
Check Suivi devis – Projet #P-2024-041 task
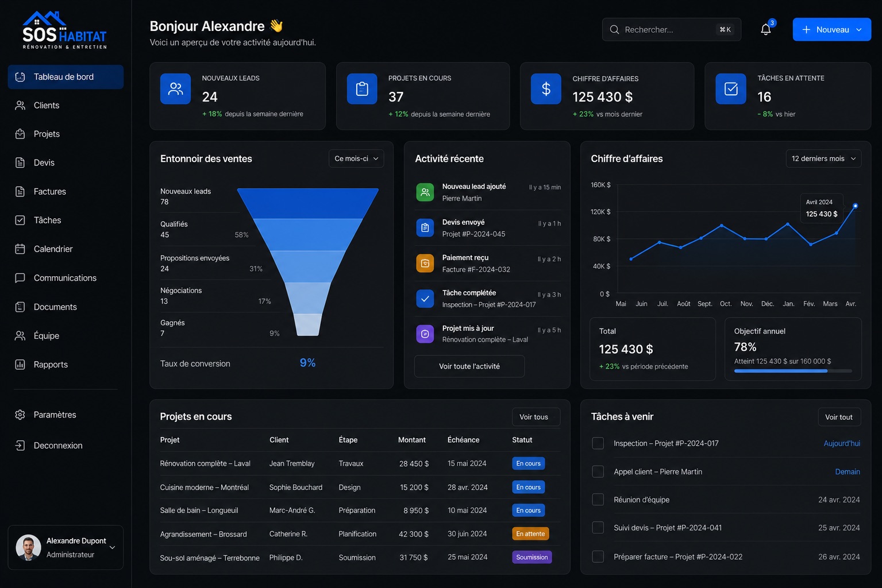coord(598,528)
